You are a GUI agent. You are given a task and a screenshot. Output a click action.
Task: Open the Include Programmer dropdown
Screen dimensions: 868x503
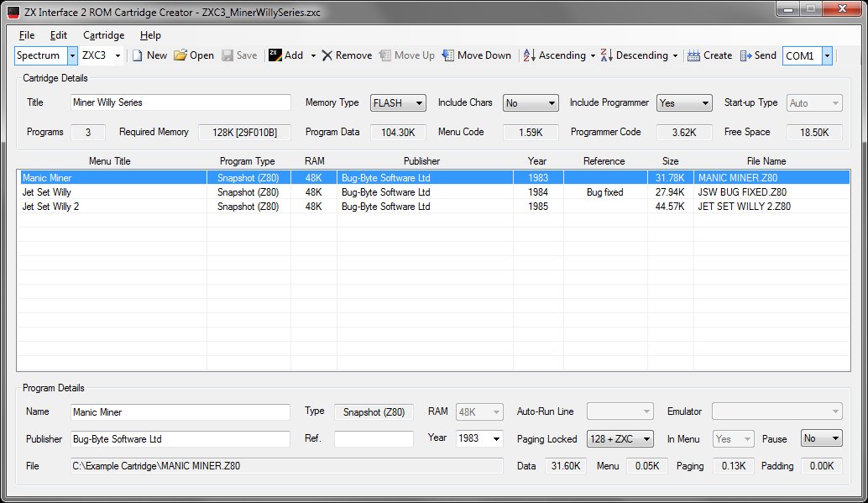684,103
